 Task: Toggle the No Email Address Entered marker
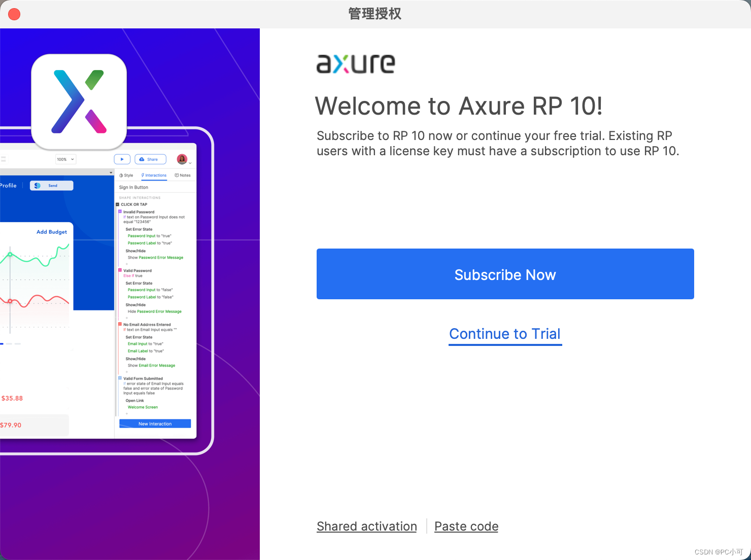coord(120,324)
